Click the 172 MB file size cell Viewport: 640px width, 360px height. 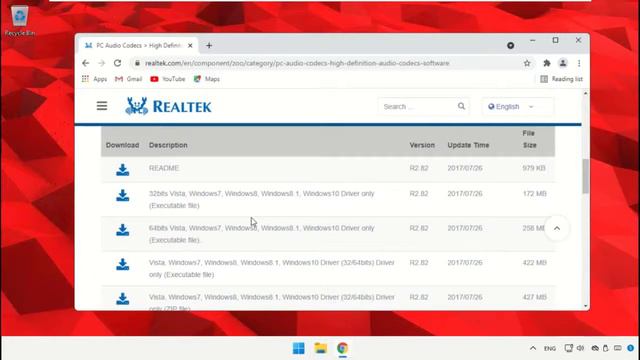(x=534, y=193)
